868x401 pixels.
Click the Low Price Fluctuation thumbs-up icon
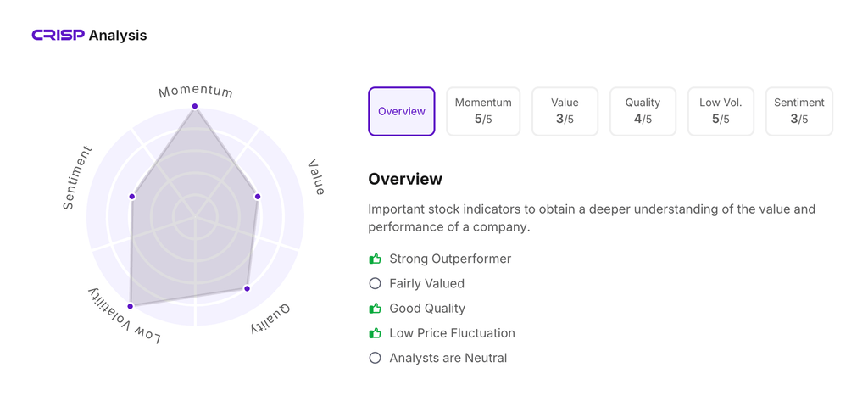(375, 333)
